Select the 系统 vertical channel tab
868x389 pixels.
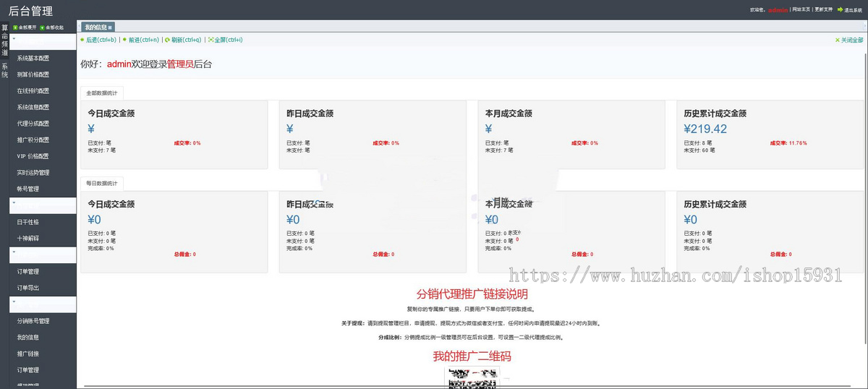point(4,71)
